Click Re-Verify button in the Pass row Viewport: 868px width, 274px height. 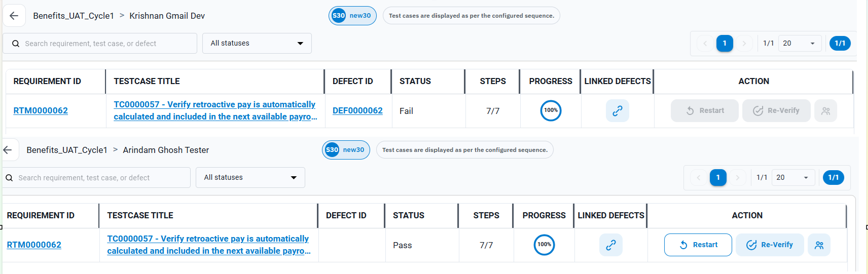(770, 245)
